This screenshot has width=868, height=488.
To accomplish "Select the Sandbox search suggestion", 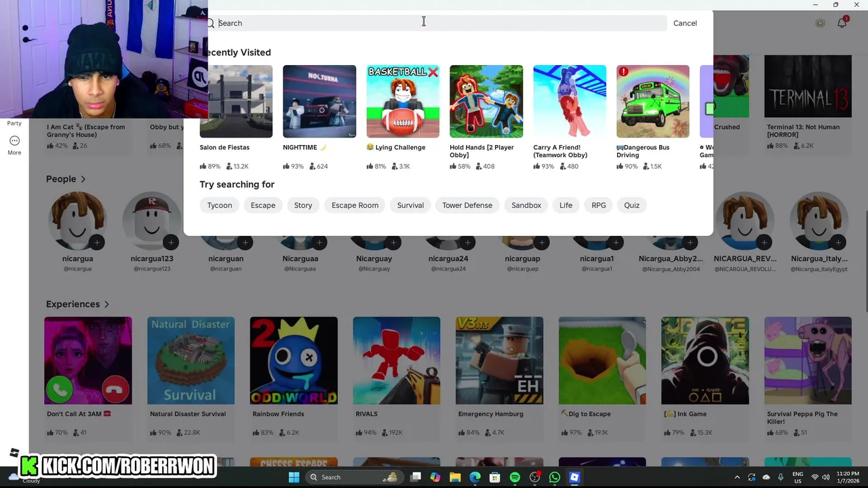I will pyautogui.click(x=526, y=205).
